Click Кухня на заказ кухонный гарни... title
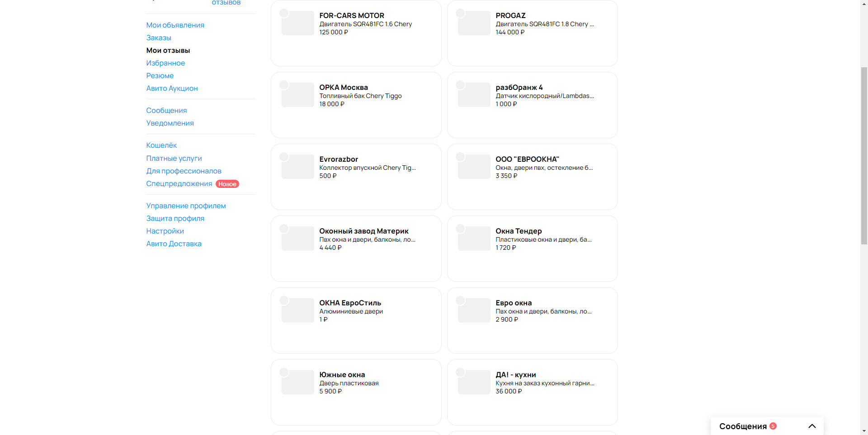This screenshot has width=868, height=435. [x=545, y=383]
